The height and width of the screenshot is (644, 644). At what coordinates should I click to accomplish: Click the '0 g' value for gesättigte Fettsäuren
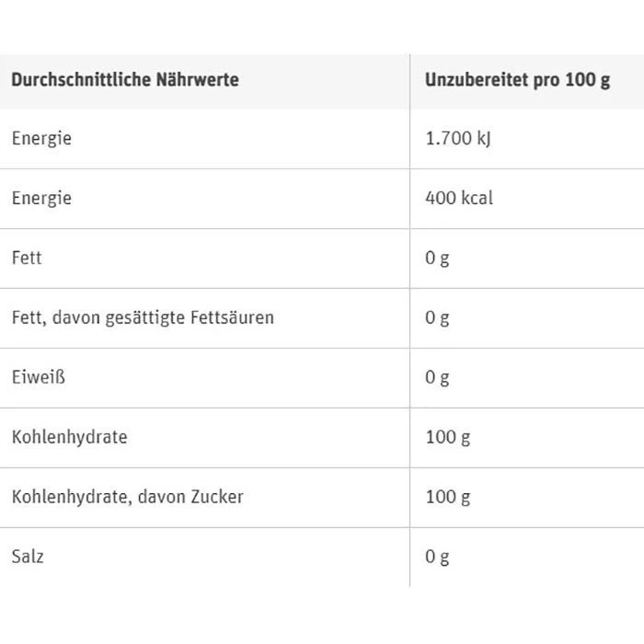(437, 318)
